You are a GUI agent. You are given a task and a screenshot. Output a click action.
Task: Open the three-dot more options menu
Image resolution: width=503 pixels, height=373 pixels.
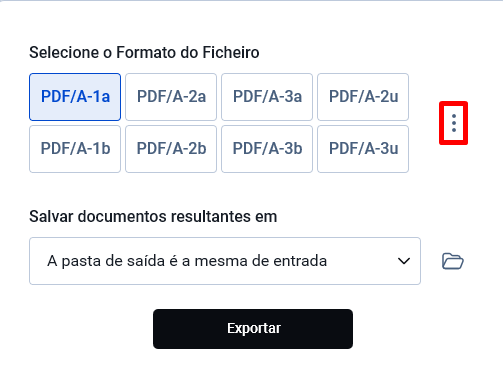pyautogui.click(x=454, y=123)
